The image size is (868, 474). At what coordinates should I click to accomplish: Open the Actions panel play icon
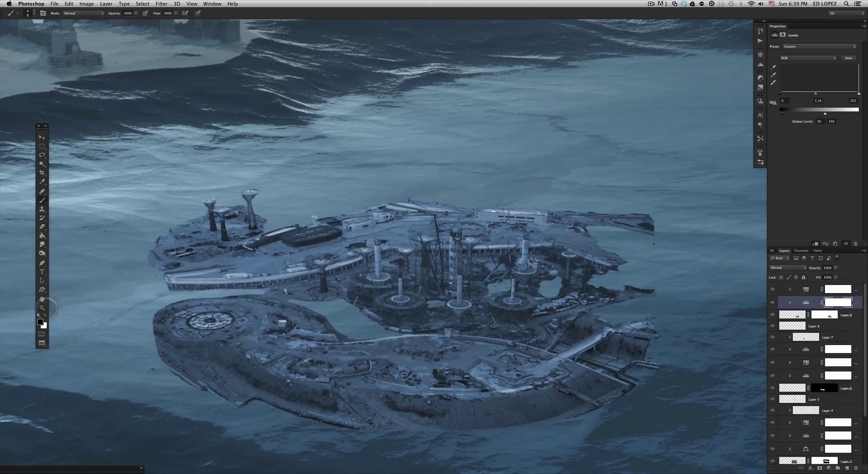[x=760, y=41]
